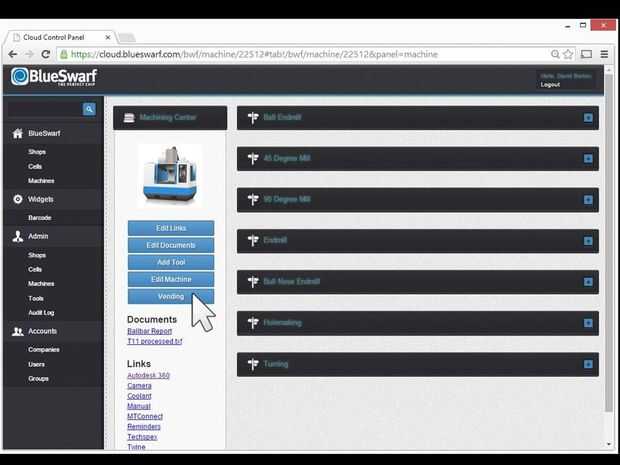Click the machining center machine thumbnail
The image size is (620, 465).
point(170,176)
